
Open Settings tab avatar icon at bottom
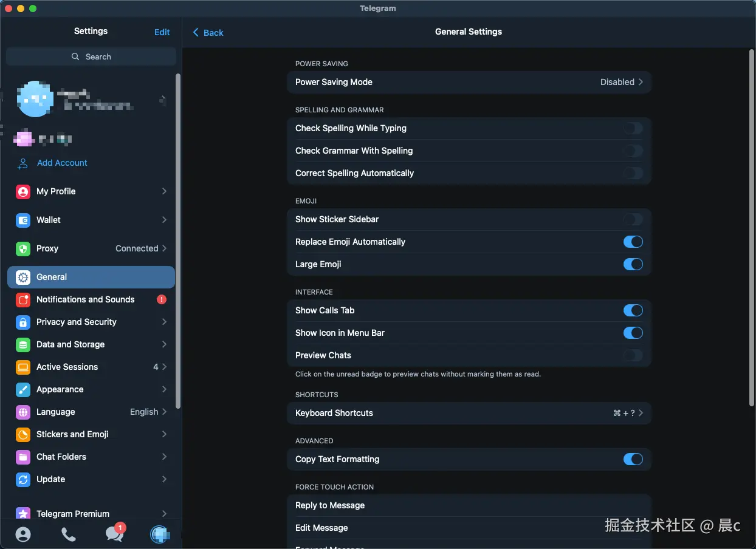tap(160, 534)
